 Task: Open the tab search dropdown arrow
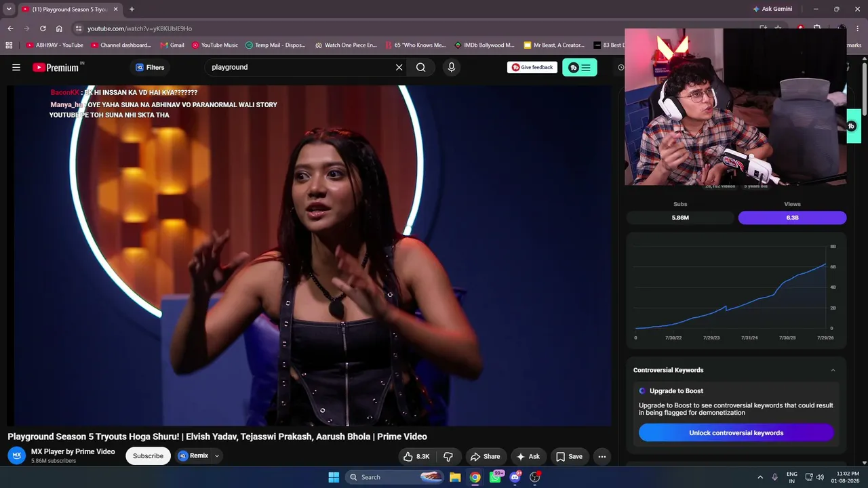[x=9, y=9]
